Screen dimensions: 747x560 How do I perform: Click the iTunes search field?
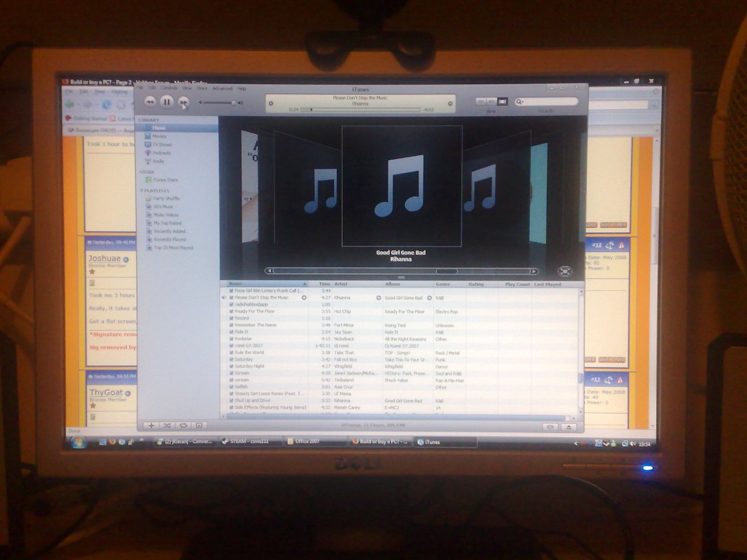[x=547, y=102]
